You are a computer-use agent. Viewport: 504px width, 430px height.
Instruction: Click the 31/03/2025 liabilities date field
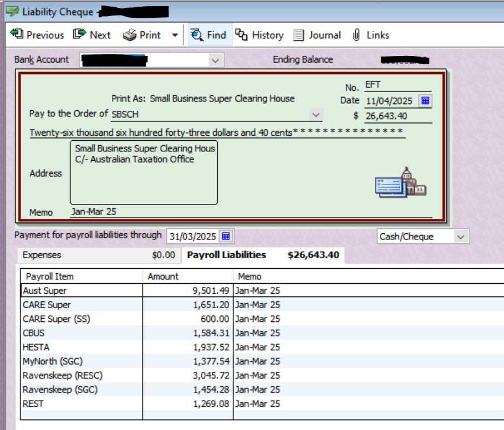[x=193, y=237]
